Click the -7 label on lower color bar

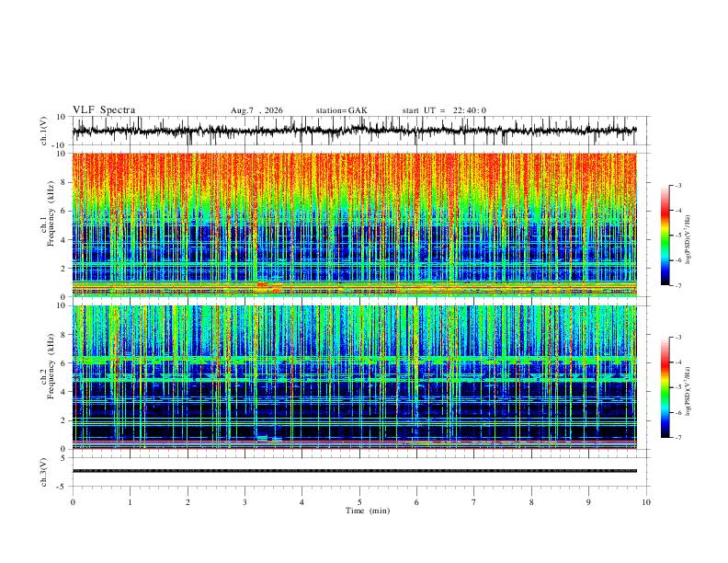pos(677,437)
